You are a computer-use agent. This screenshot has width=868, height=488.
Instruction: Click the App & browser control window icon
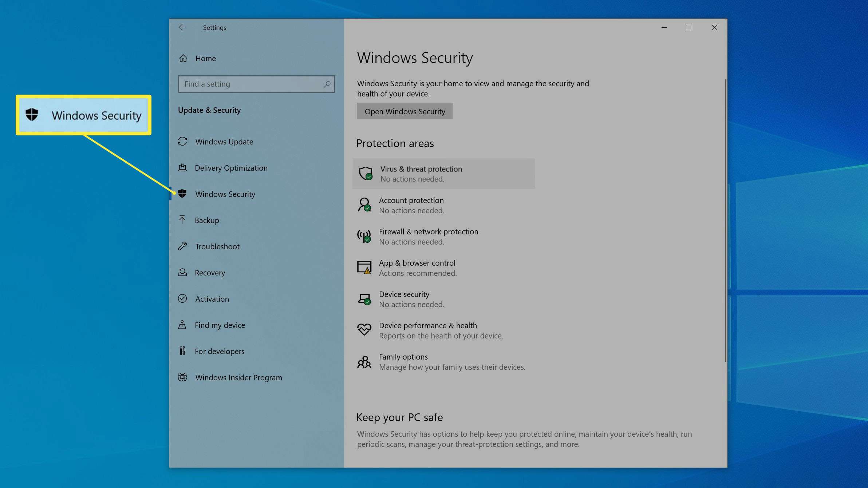point(364,267)
